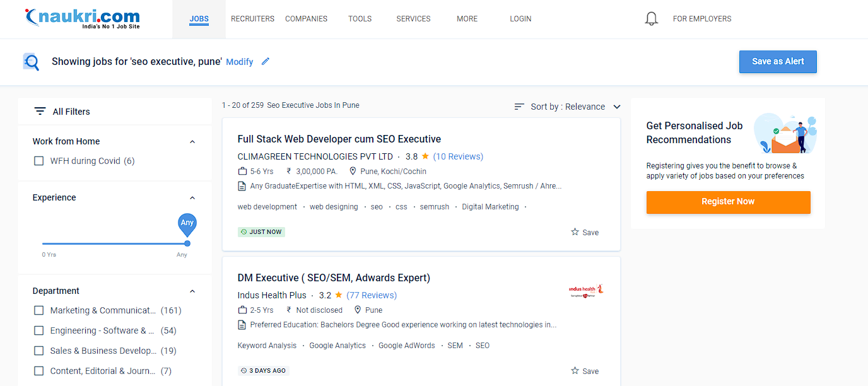This screenshot has height=386, width=868.
Task: Click the clock icon in 3 DAYS AGO badge
Action: pos(244,371)
